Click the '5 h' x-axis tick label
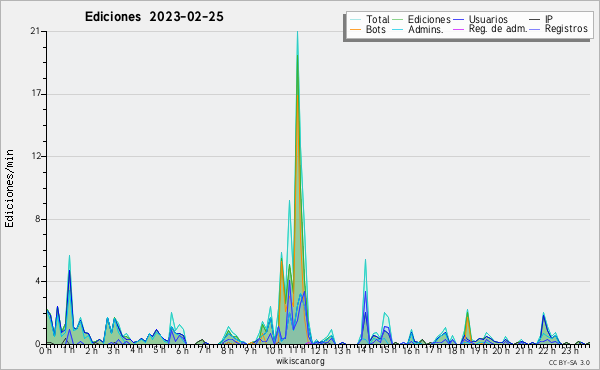 (159, 350)
